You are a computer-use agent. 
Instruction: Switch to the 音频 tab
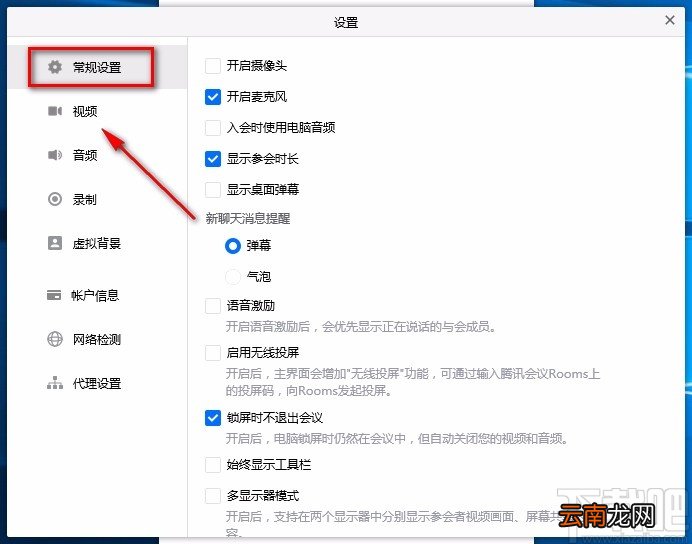97,155
